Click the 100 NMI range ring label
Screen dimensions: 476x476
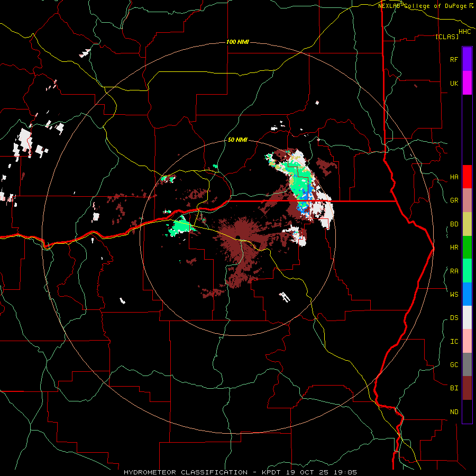tap(237, 42)
